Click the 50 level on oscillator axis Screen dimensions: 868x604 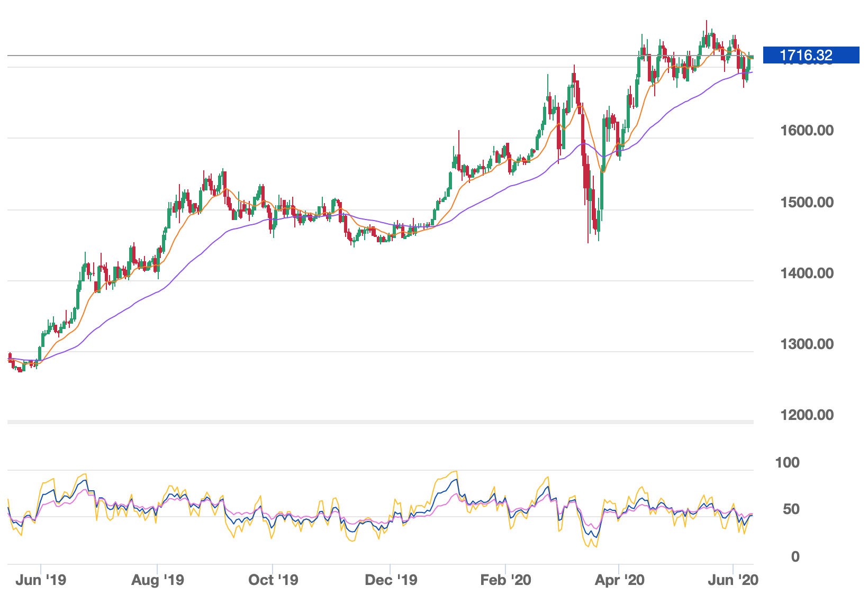coord(791,509)
